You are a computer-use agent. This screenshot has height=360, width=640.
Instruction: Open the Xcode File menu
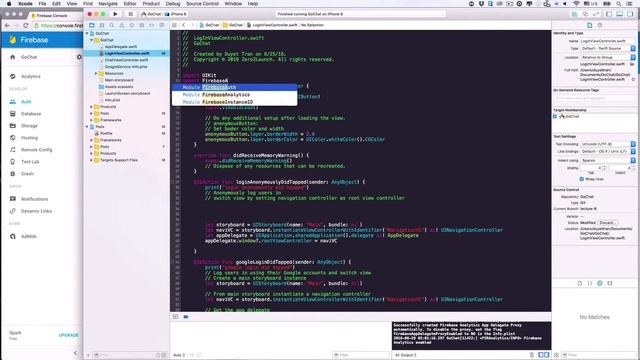pos(42,4)
